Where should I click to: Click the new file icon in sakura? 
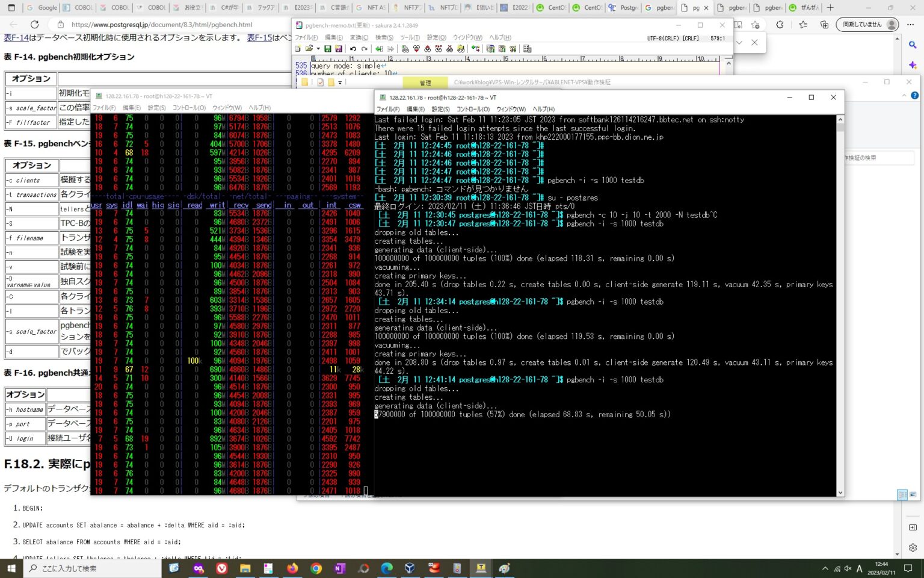coord(298,49)
